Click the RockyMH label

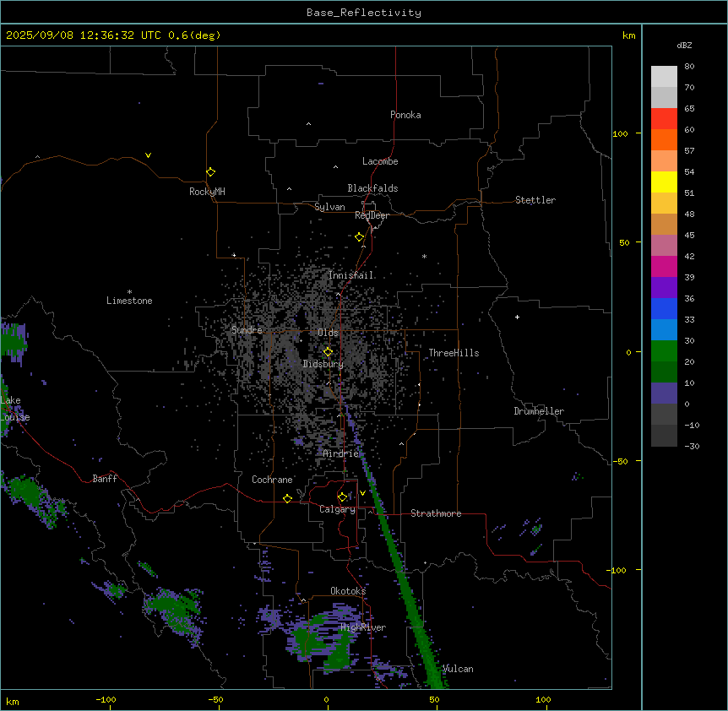(207, 192)
